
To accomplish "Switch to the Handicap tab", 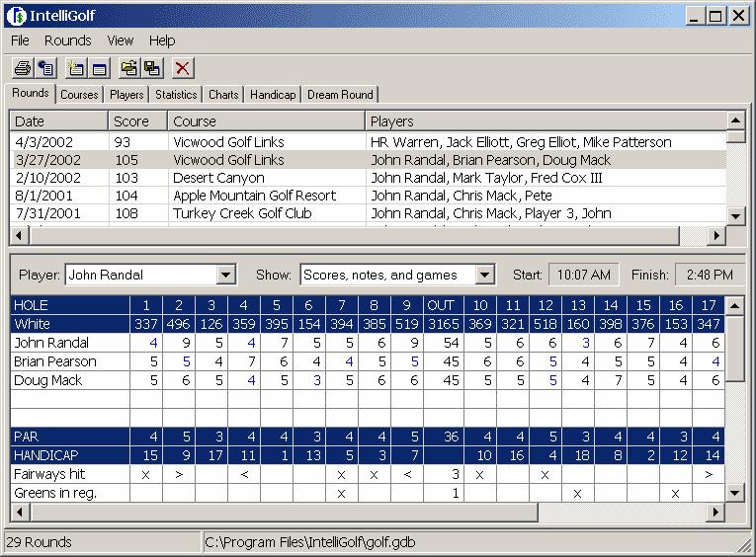I will coord(273,95).
